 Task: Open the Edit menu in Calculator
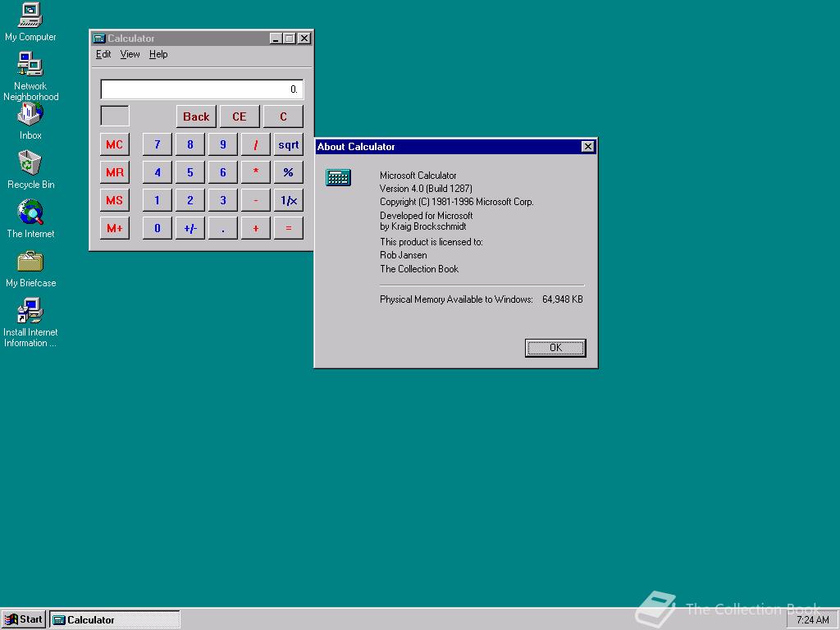point(103,54)
